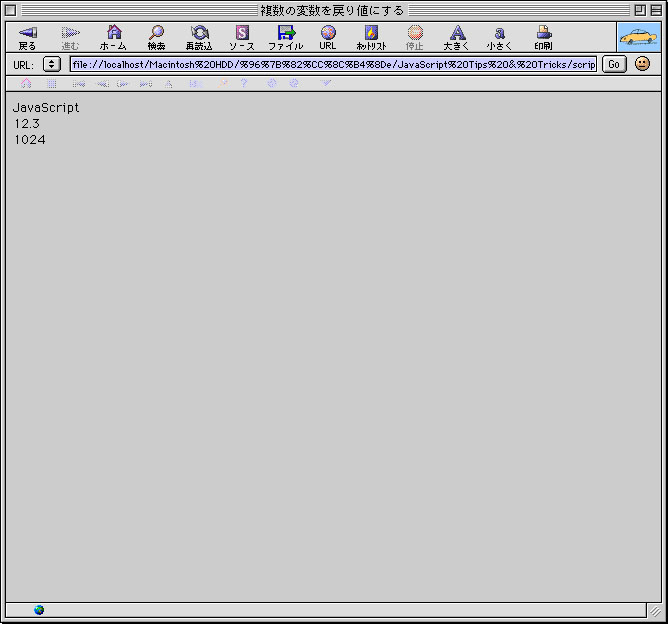Click the 停止 (Stop) icon
Viewport: 668px width, 624px height.
(415, 32)
